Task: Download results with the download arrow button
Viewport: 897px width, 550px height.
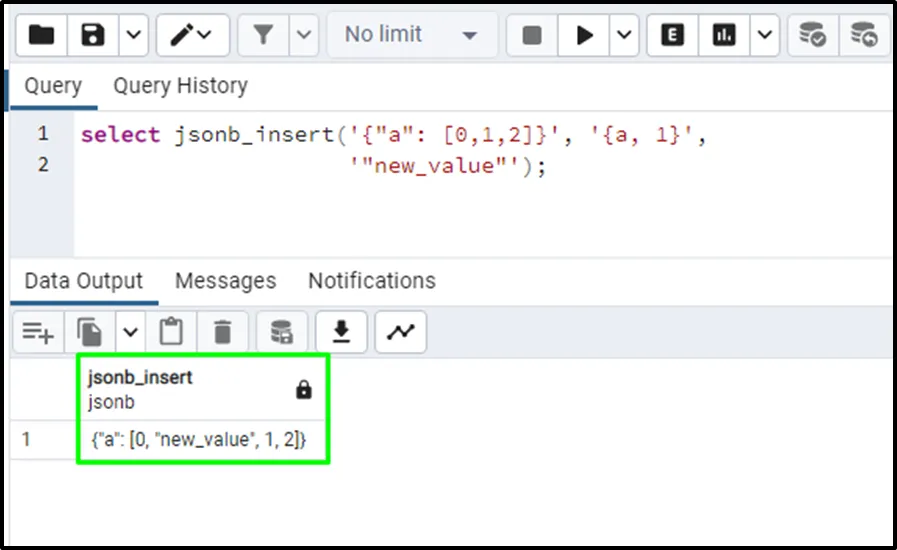Action: 342,332
